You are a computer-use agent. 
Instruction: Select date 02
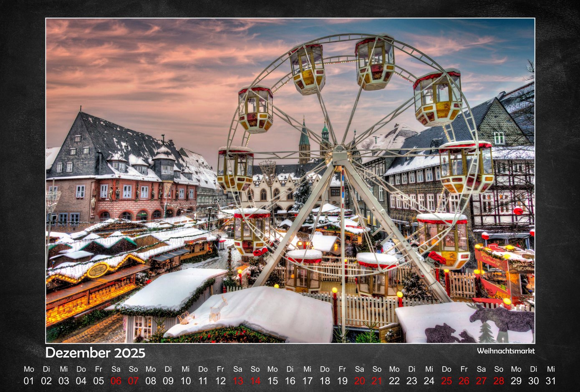pos(46,381)
